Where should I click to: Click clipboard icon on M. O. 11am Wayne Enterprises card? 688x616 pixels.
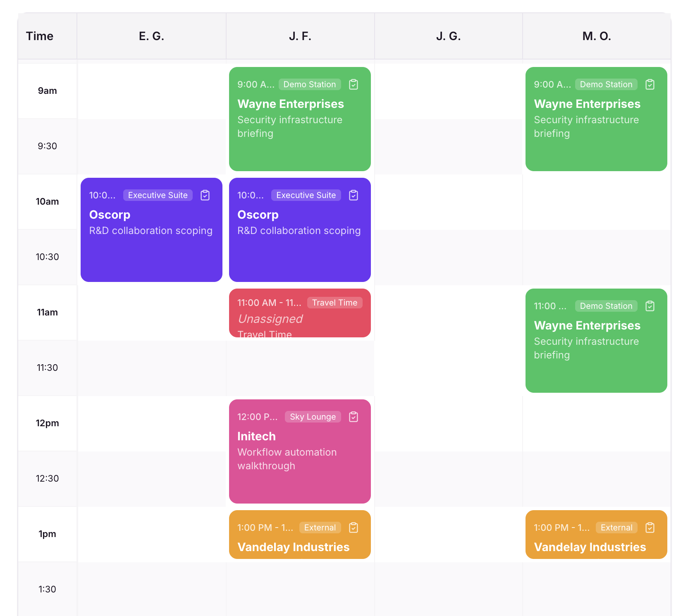(x=650, y=306)
